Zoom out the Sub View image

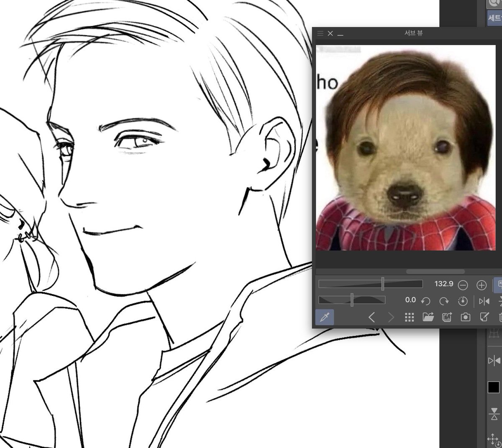coord(463,285)
